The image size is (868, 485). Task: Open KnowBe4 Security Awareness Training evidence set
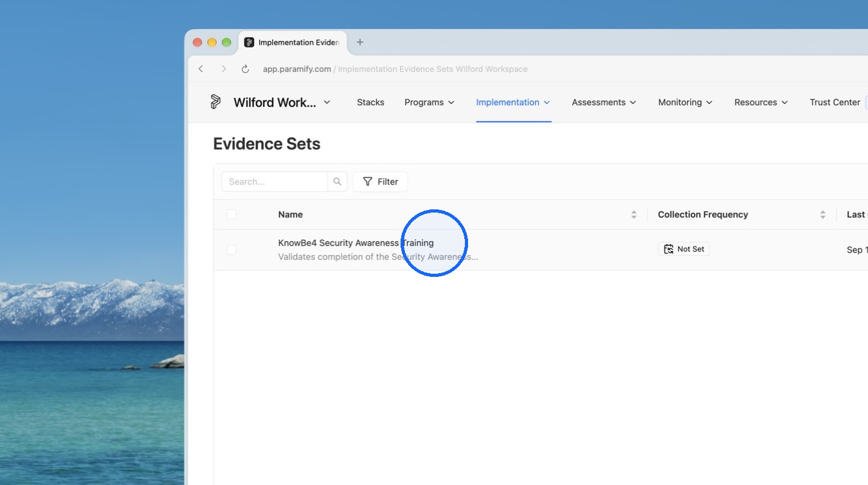(x=356, y=243)
